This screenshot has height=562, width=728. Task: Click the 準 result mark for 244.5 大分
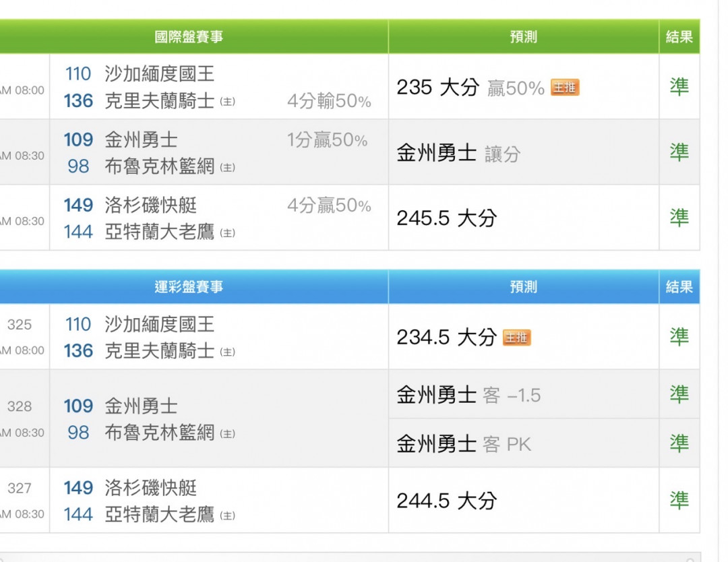click(679, 500)
